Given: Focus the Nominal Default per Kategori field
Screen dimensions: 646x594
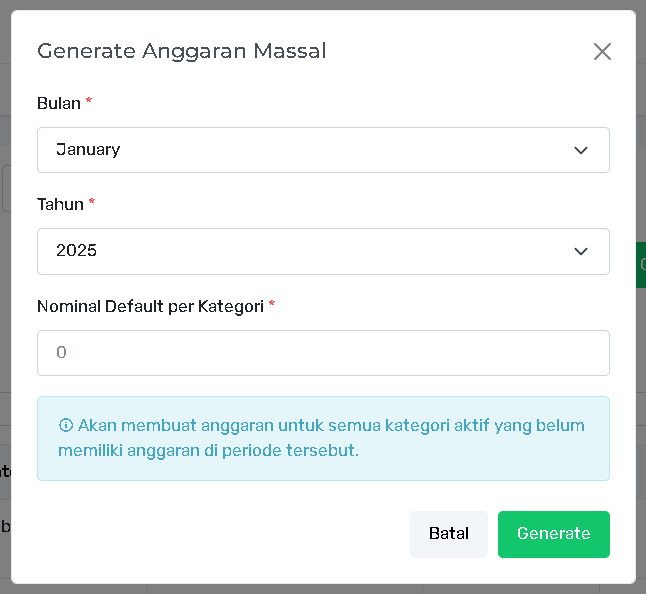Looking at the screenshot, I should coord(322,353).
